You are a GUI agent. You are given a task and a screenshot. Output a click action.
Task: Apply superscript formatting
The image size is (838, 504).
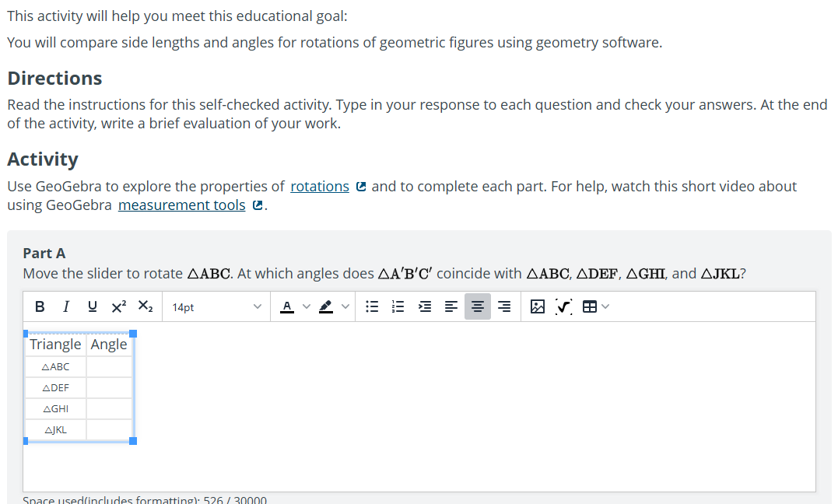pyautogui.click(x=118, y=306)
